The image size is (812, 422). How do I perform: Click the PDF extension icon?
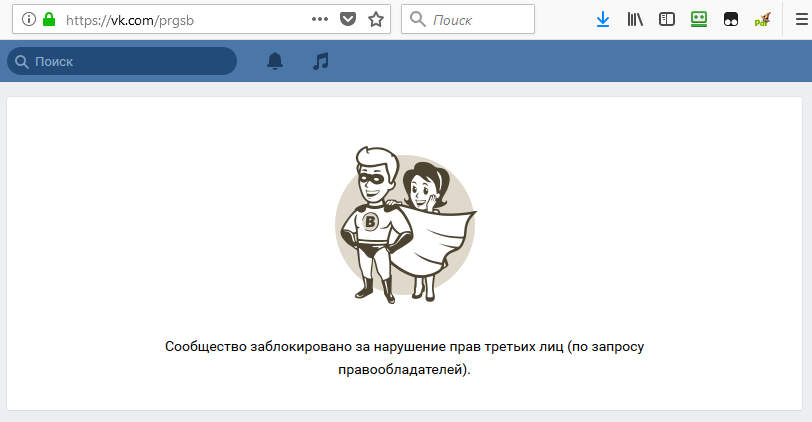[762, 20]
